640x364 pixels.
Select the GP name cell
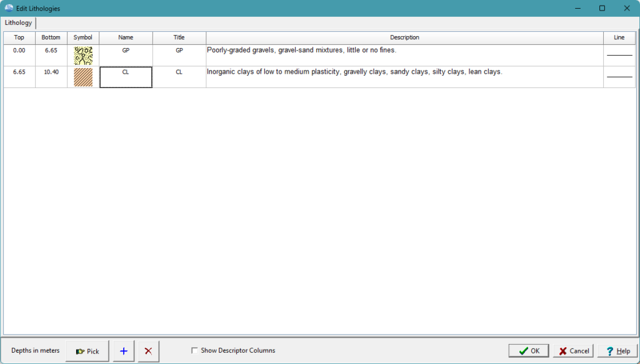(x=126, y=56)
